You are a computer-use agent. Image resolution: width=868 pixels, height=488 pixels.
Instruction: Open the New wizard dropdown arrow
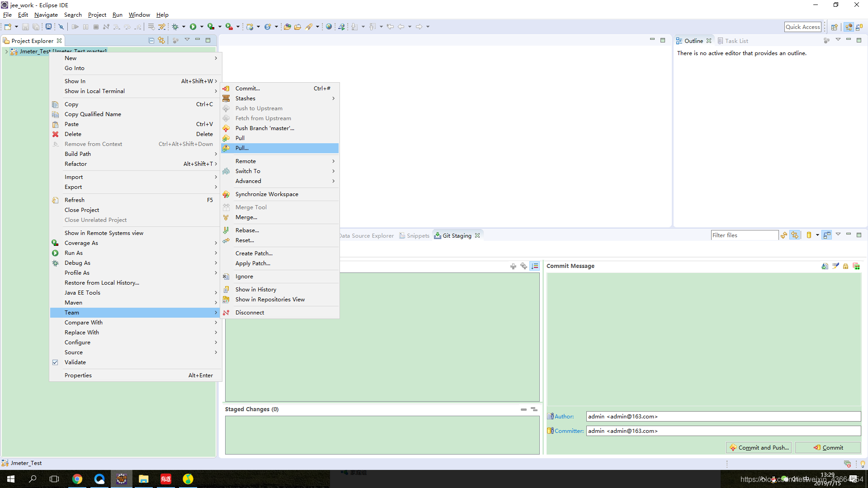click(16, 27)
